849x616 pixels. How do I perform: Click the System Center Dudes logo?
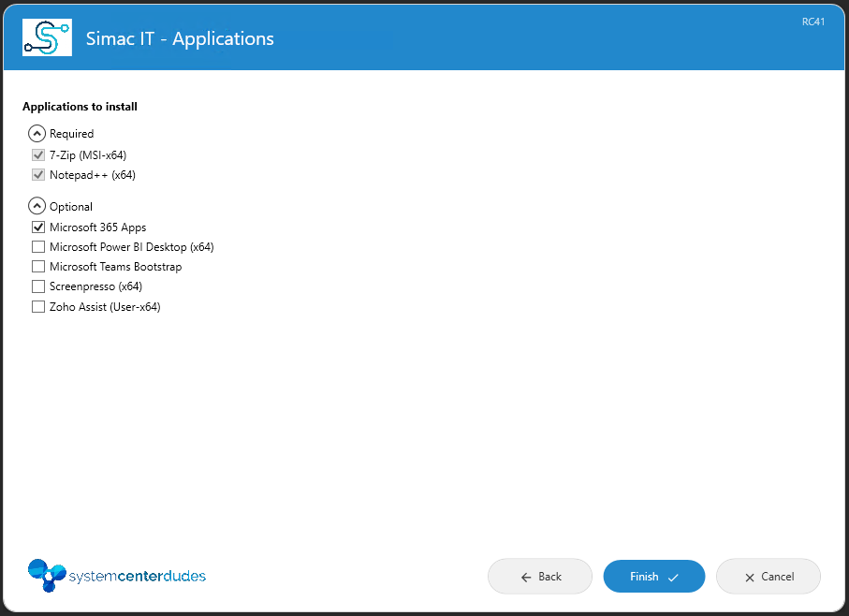click(x=117, y=576)
